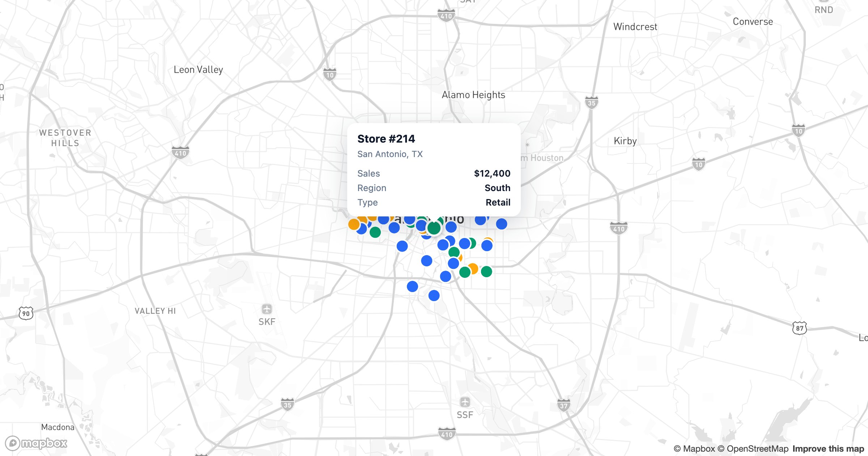Click the Kirby map label
Viewport: 868px width, 456px height.
tap(625, 141)
